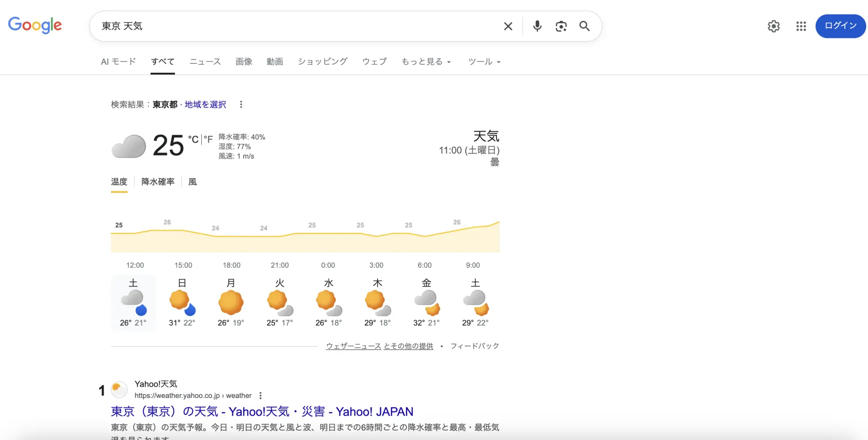Click フィードバック link

point(475,346)
